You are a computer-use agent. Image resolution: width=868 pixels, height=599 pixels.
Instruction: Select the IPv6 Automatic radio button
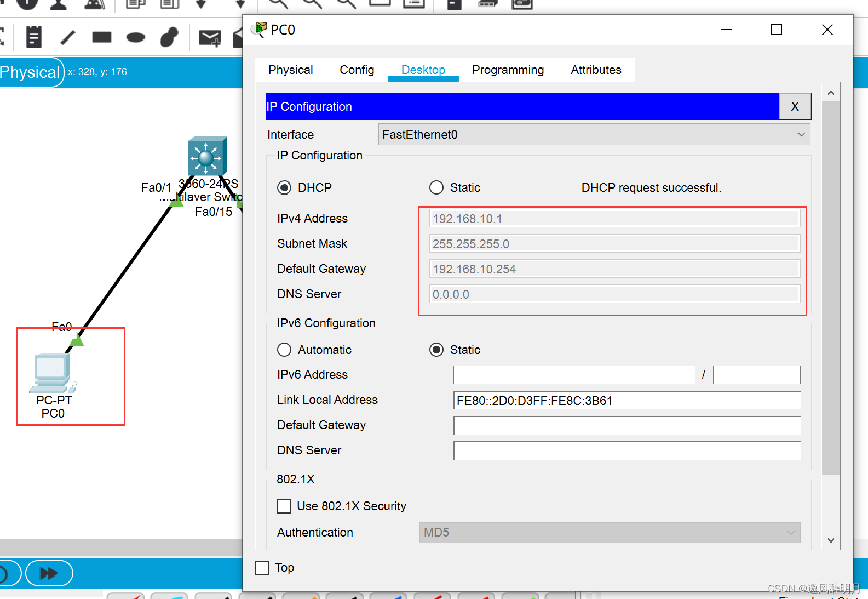[x=284, y=350]
